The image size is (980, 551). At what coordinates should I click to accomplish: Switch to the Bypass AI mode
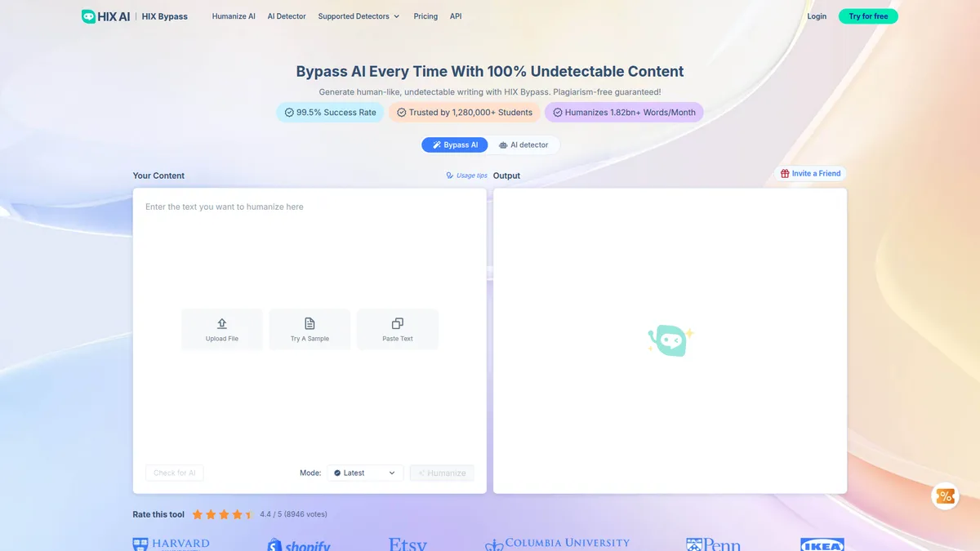[x=454, y=144]
